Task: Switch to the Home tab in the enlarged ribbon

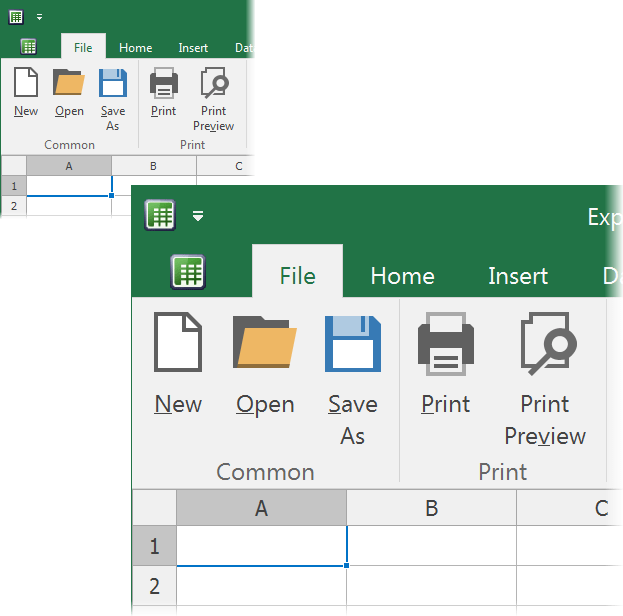Action: coord(402,276)
